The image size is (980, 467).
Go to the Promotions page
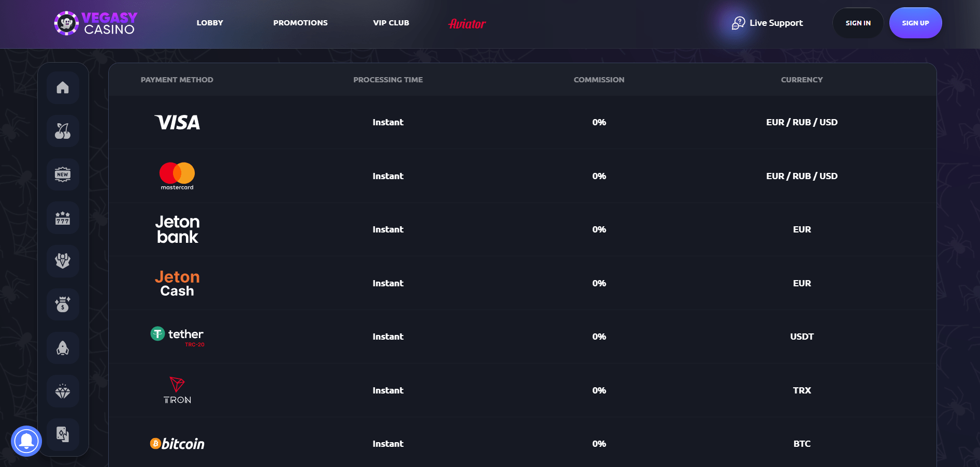pyautogui.click(x=300, y=23)
